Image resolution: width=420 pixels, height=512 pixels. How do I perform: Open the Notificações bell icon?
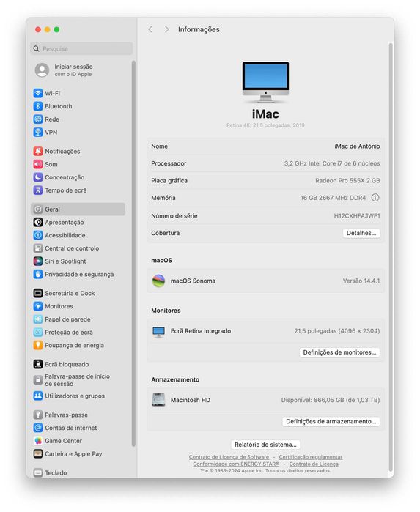(38, 151)
